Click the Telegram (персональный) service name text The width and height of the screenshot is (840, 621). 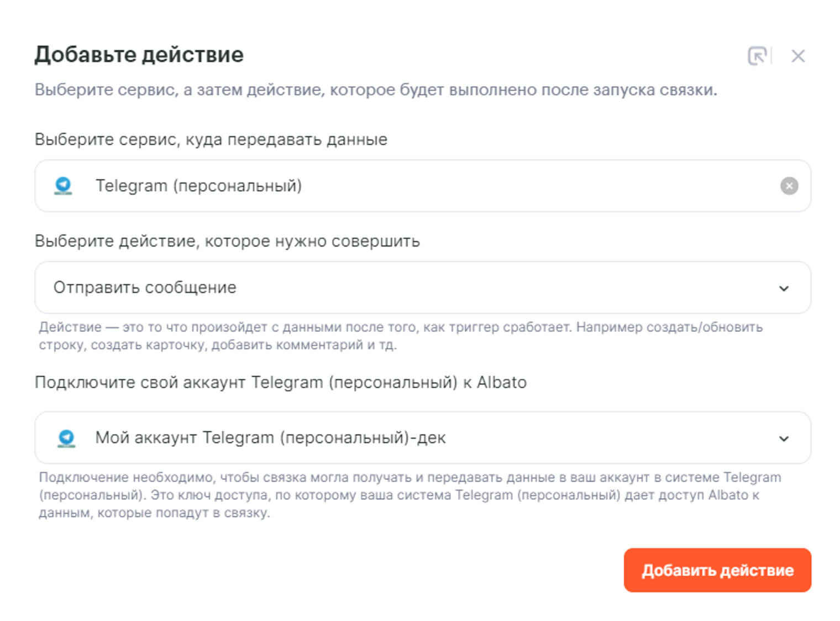pyautogui.click(x=198, y=186)
